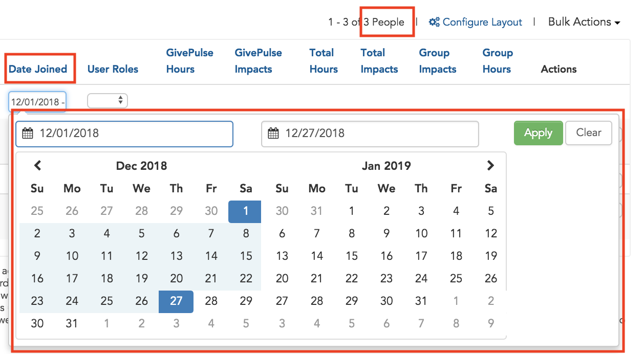The image size is (644, 354).
Task: Pick December 19 in Dec 2018 calendar
Action: click(141, 279)
